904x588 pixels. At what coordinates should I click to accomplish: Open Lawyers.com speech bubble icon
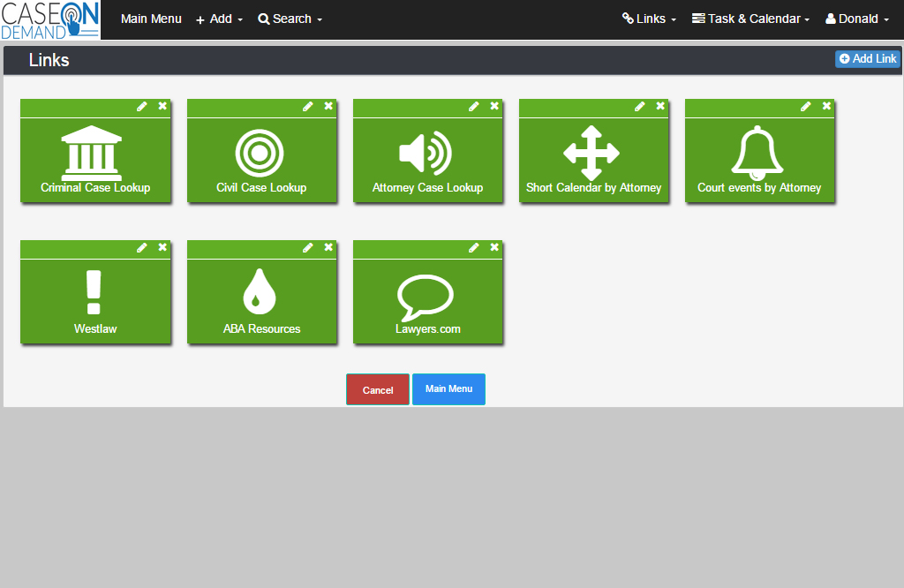pos(426,298)
